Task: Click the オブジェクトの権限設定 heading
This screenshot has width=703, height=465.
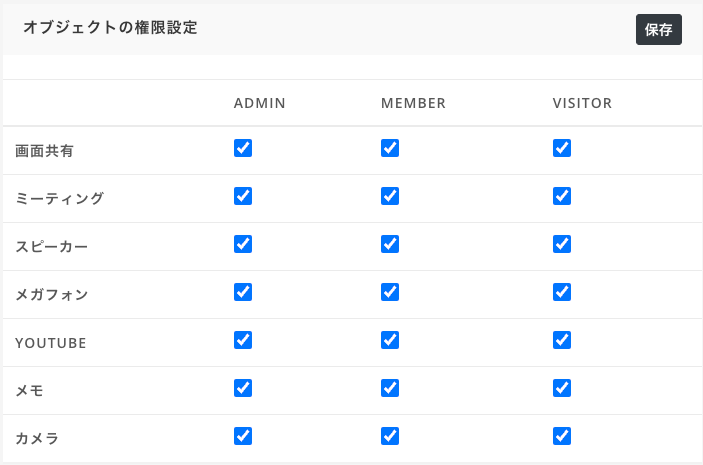Action: tap(110, 27)
